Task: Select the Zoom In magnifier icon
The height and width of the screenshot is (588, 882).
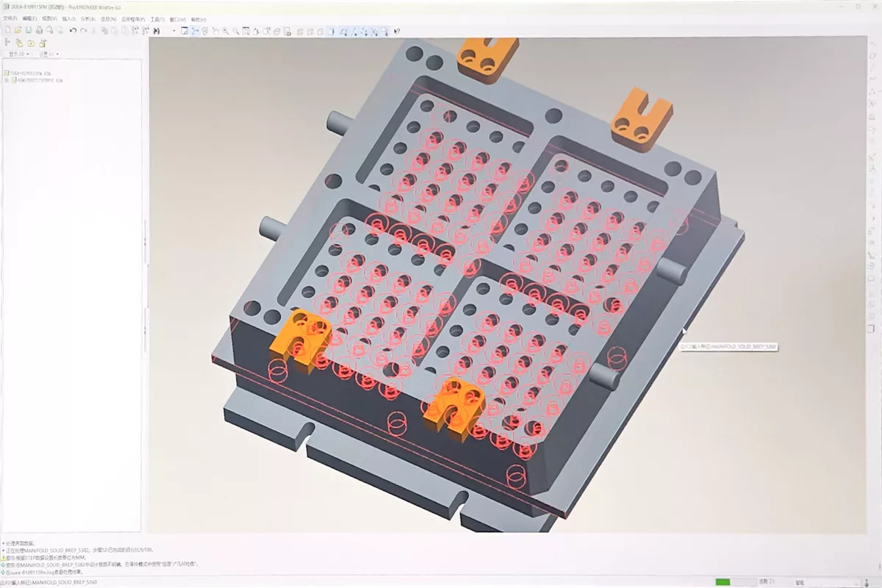Action: pyautogui.click(x=225, y=31)
